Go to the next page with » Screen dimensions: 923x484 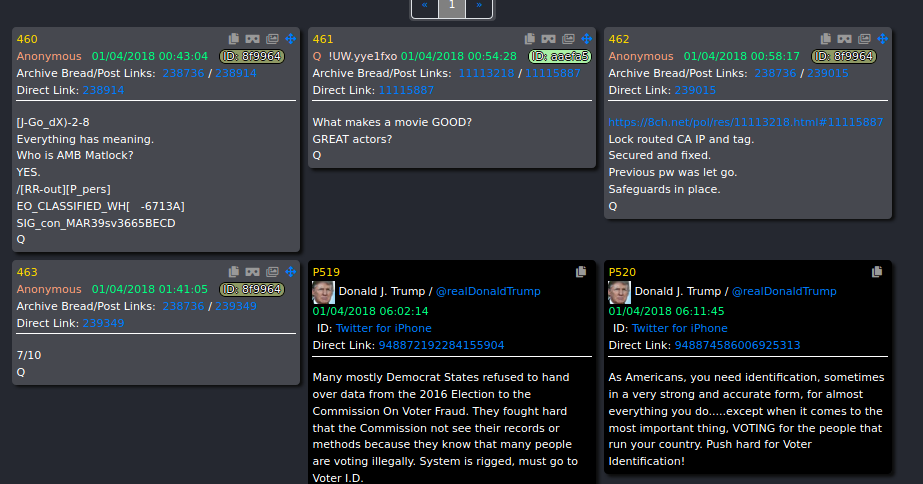pyautogui.click(x=479, y=7)
